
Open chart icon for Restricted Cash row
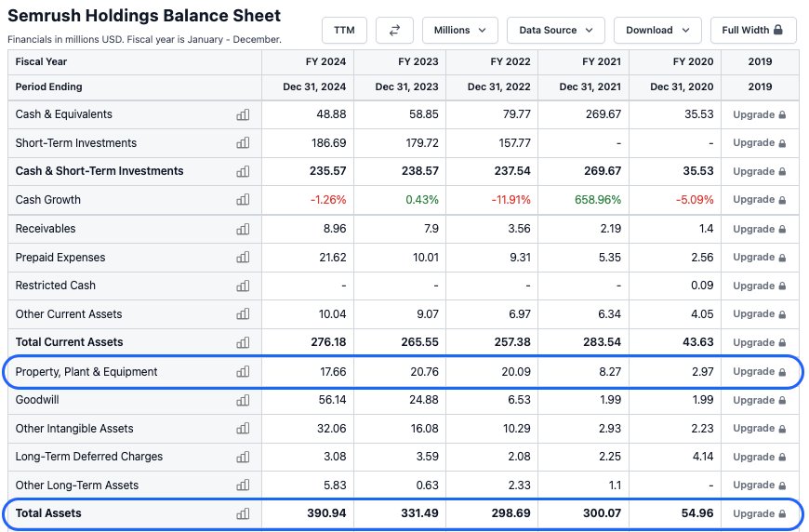pos(243,286)
